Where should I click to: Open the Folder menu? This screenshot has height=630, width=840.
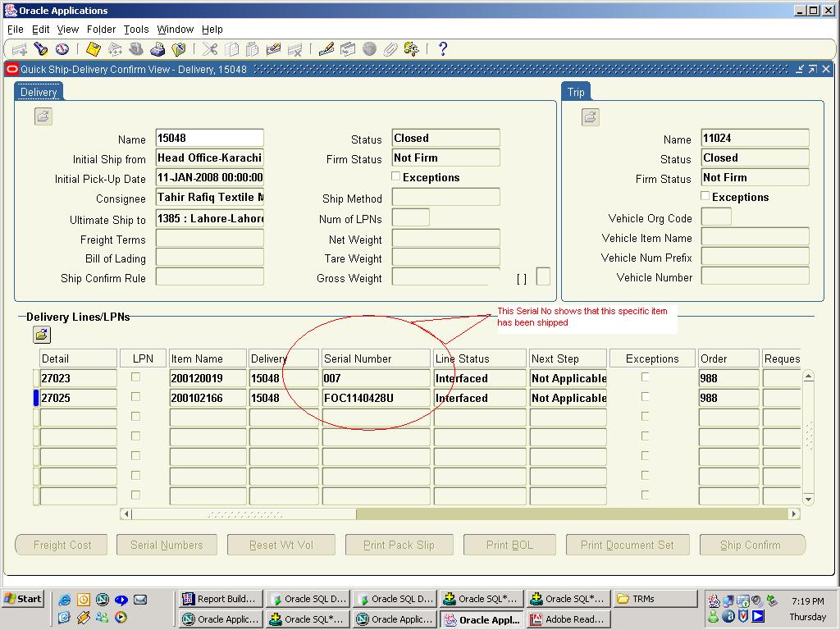101,29
